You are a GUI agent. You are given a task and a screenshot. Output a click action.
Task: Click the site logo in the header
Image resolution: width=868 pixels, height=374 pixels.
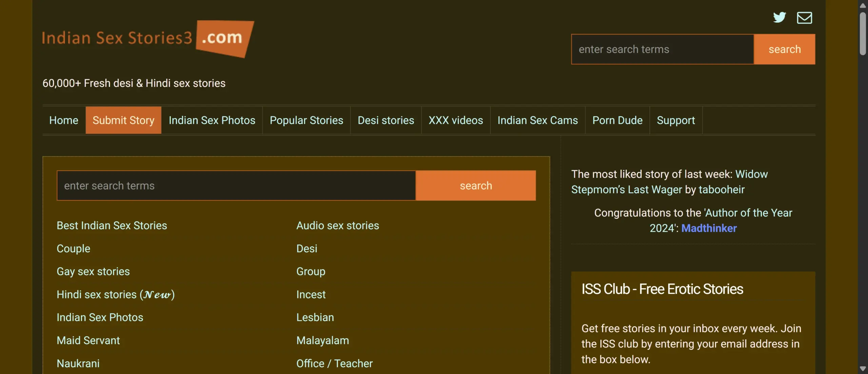[148, 39]
